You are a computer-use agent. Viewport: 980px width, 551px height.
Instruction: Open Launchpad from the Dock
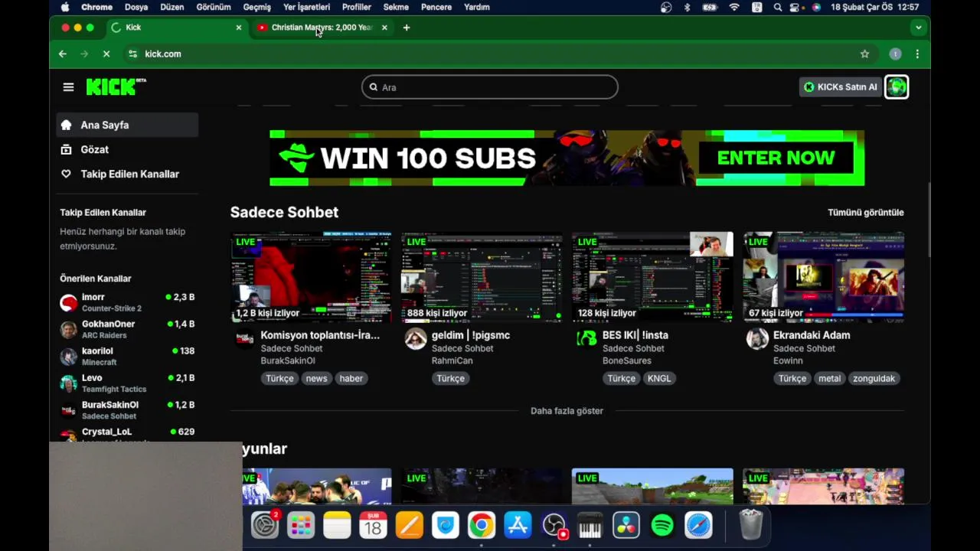point(301,526)
